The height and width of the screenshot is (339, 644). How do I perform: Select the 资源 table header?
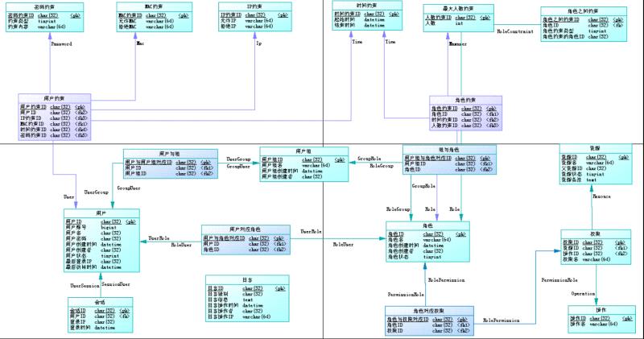pos(595,148)
